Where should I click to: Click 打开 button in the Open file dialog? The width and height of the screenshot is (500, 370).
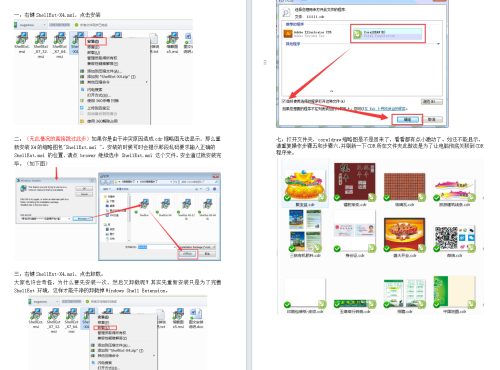pyautogui.click(x=188, y=254)
